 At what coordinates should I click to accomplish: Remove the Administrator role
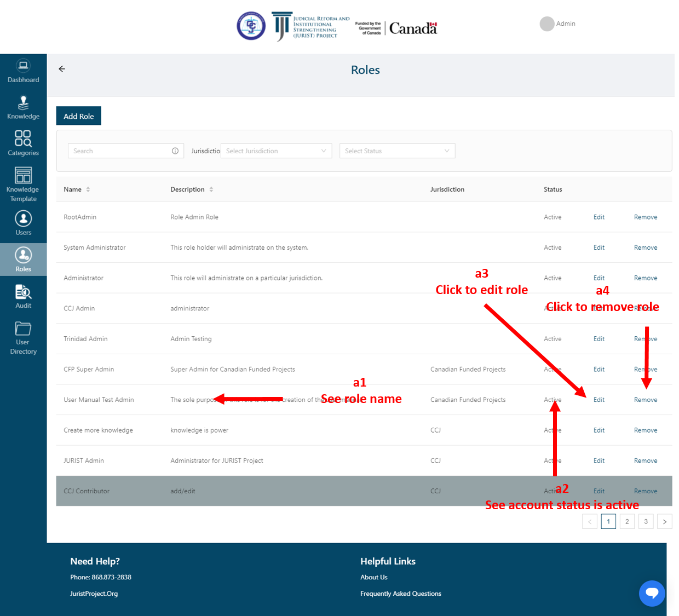click(x=646, y=278)
